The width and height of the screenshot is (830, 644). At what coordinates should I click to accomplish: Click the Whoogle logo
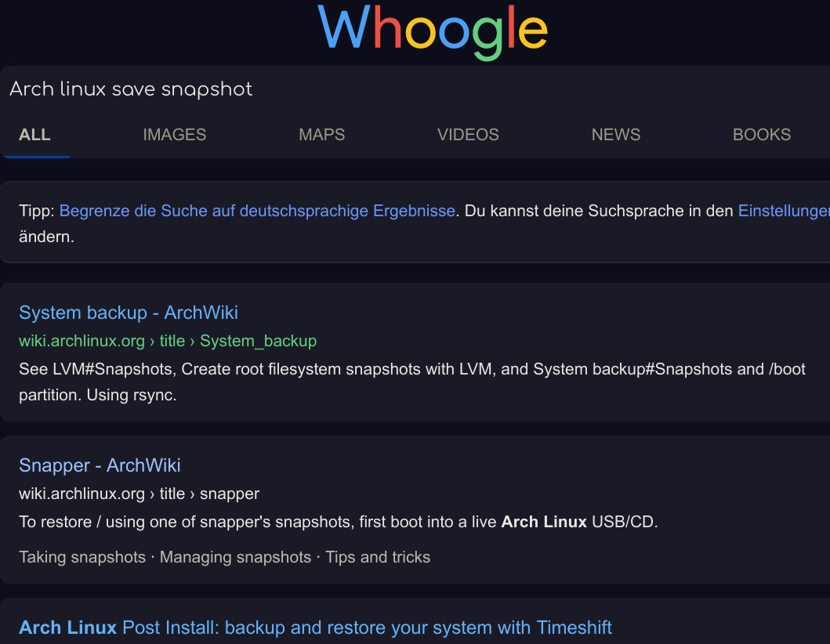tap(433, 31)
